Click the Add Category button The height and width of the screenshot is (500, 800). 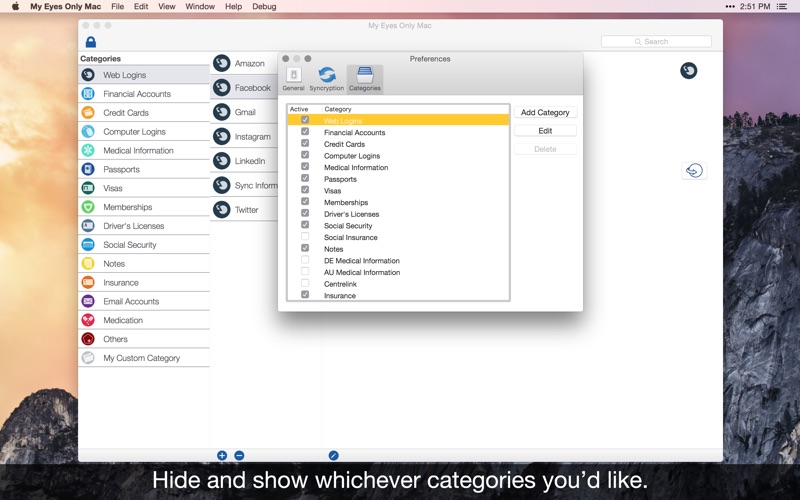(545, 112)
